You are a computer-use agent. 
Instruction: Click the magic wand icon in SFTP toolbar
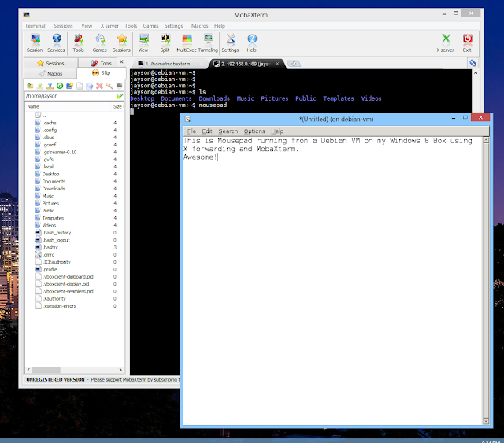pos(109,86)
